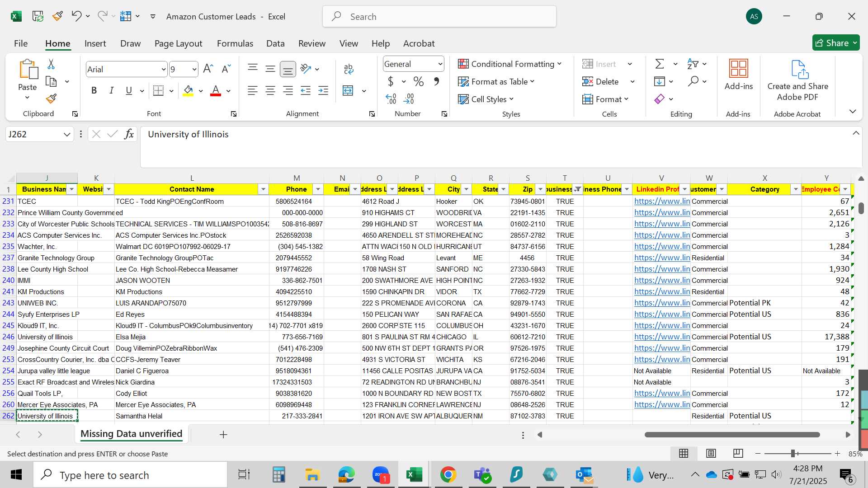
Task: Apply the red Font Color swatch
Action: coord(216,90)
